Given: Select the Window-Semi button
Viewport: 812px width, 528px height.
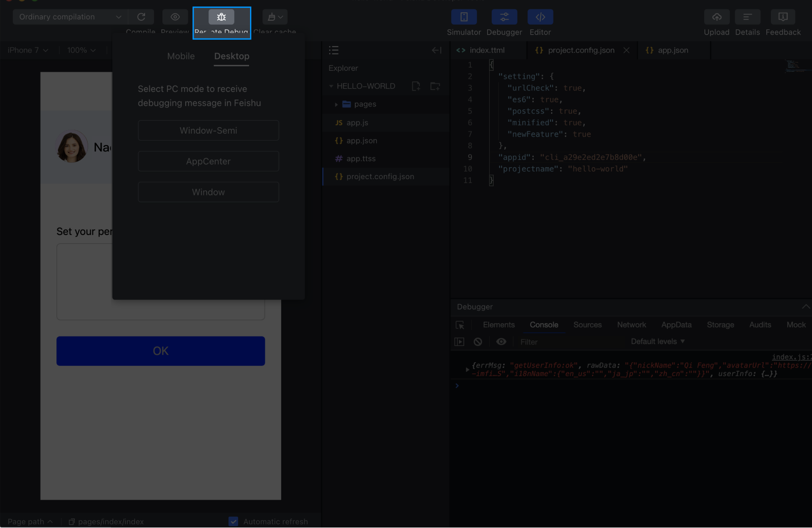Looking at the screenshot, I should click(208, 131).
